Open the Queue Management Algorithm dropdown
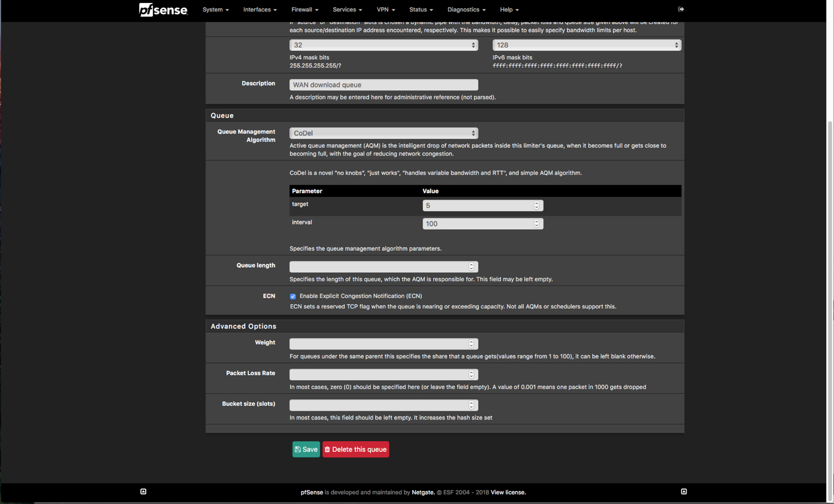This screenshot has height=504, width=834. (383, 133)
